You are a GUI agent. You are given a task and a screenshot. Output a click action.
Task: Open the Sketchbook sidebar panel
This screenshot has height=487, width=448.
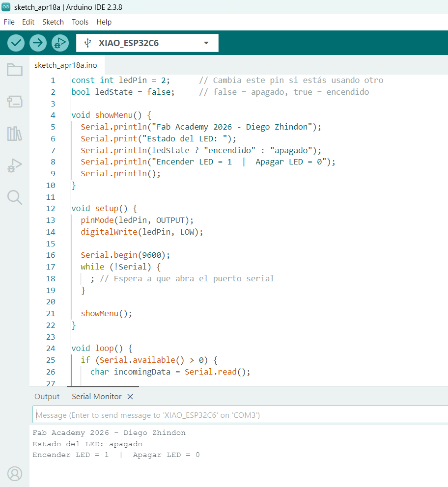[x=14, y=70]
